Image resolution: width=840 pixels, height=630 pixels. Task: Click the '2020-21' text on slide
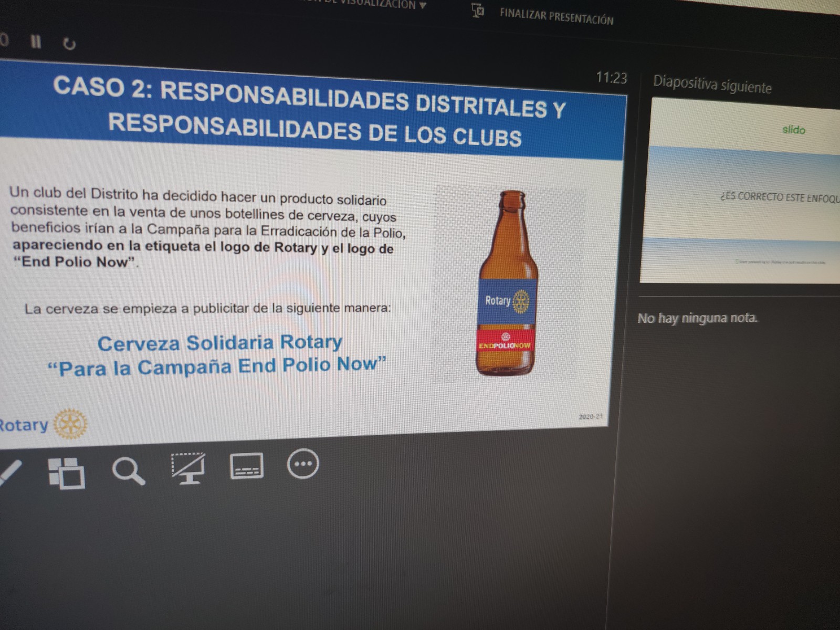click(x=591, y=417)
